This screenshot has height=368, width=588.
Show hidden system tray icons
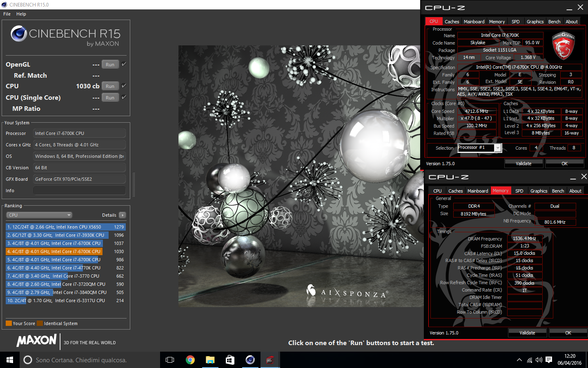pos(519,360)
